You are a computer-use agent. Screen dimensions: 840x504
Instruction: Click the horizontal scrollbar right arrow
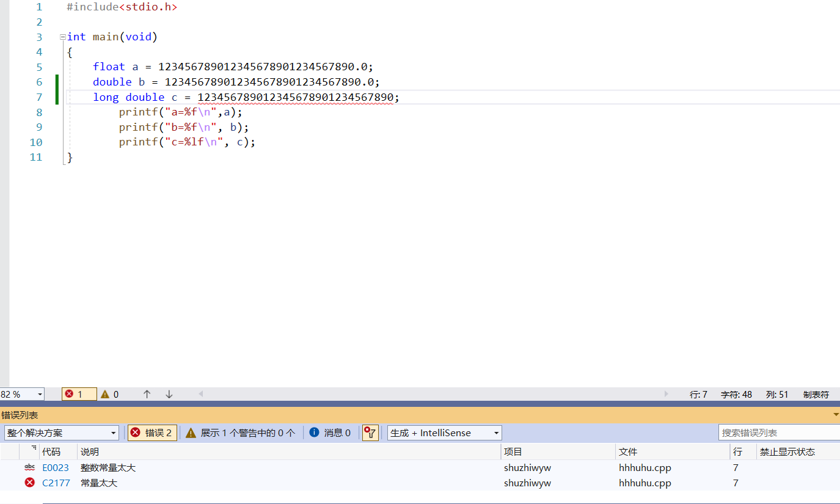(x=667, y=395)
